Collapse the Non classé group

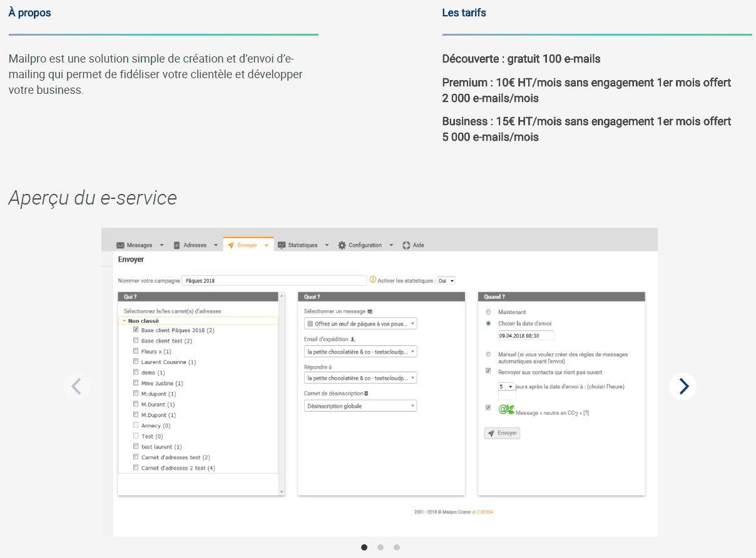(x=125, y=320)
